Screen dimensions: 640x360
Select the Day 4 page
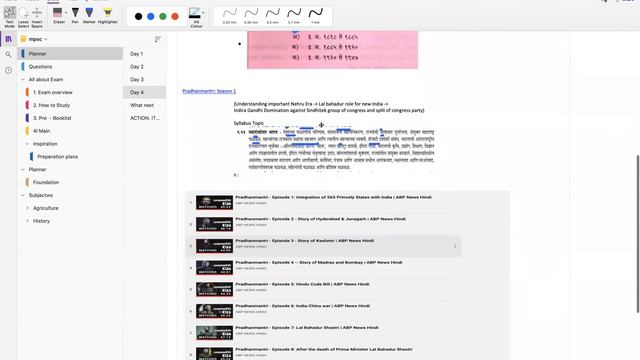[144, 92]
